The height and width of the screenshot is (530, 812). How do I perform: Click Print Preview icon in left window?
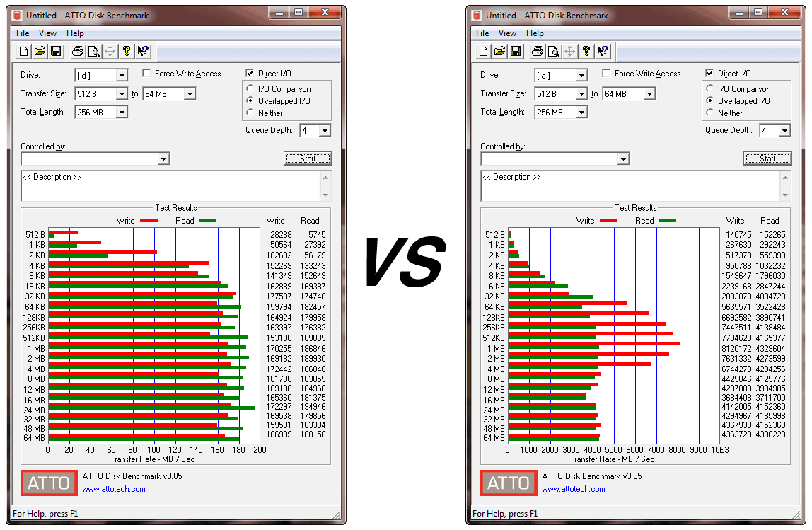94,51
